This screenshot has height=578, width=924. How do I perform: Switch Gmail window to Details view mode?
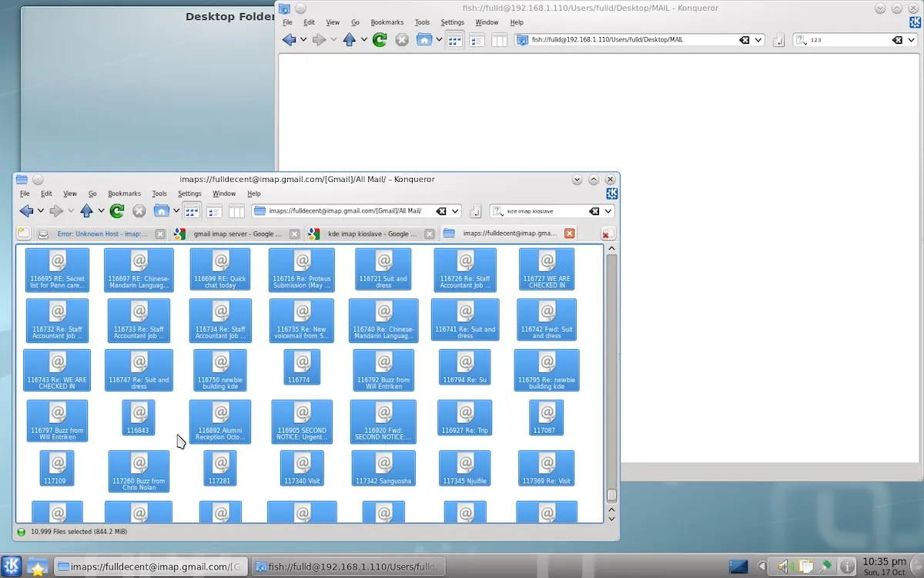[x=215, y=211]
